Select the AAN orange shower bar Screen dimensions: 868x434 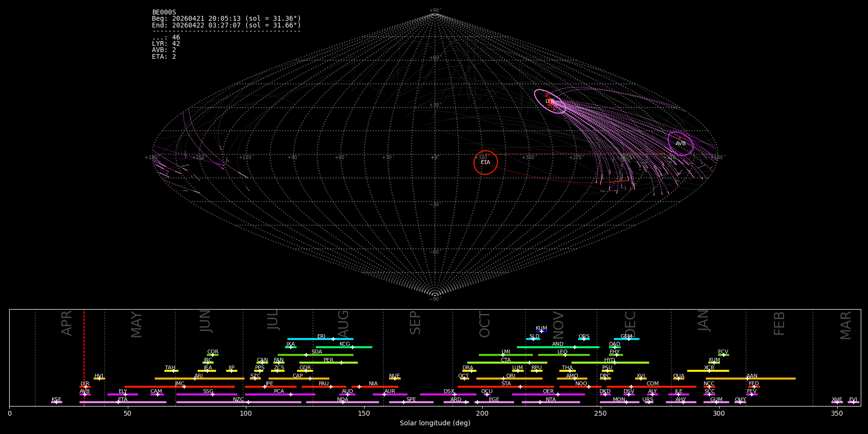[751, 379]
